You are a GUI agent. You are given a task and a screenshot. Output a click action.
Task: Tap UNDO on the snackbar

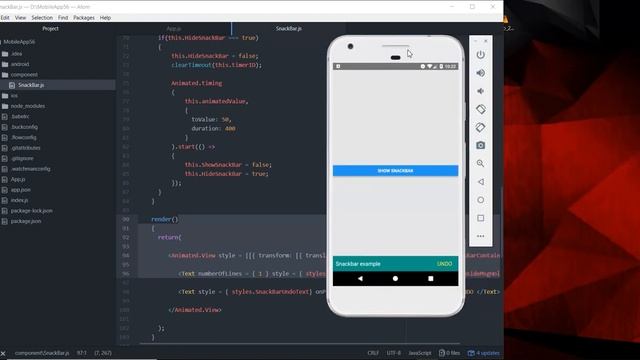(444, 264)
